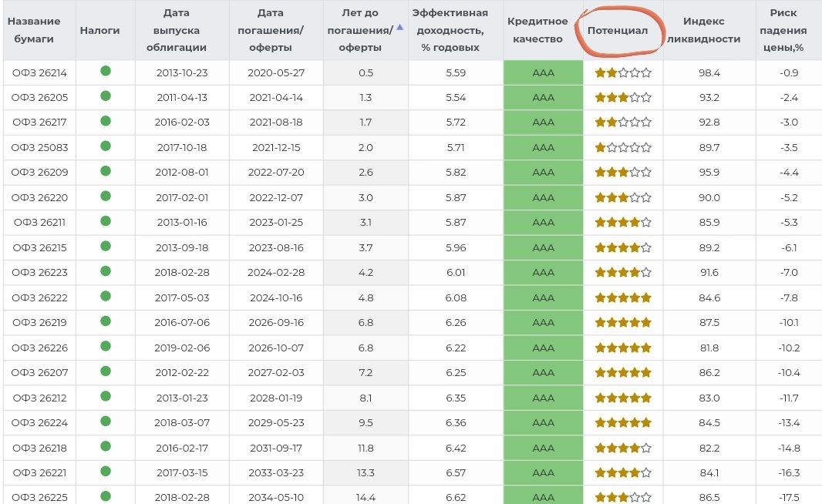The width and height of the screenshot is (822, 504).
Task: Click years to maturity value 0.5
Action: (366, 72)
